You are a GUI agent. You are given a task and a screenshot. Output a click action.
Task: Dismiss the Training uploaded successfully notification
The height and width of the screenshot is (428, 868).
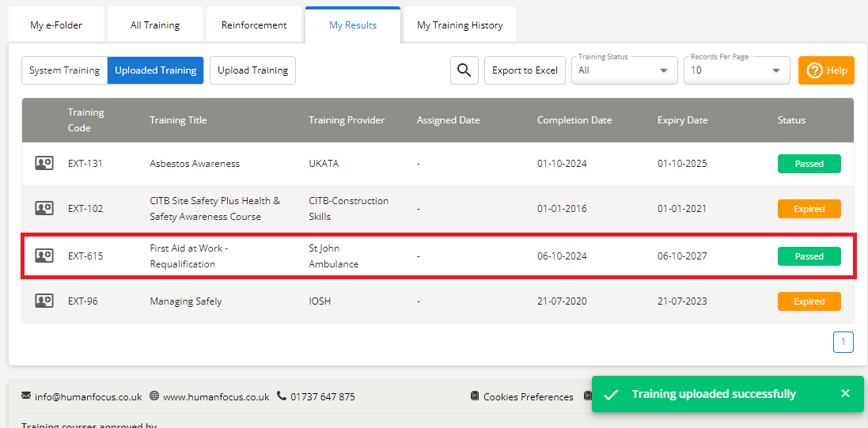845,394
